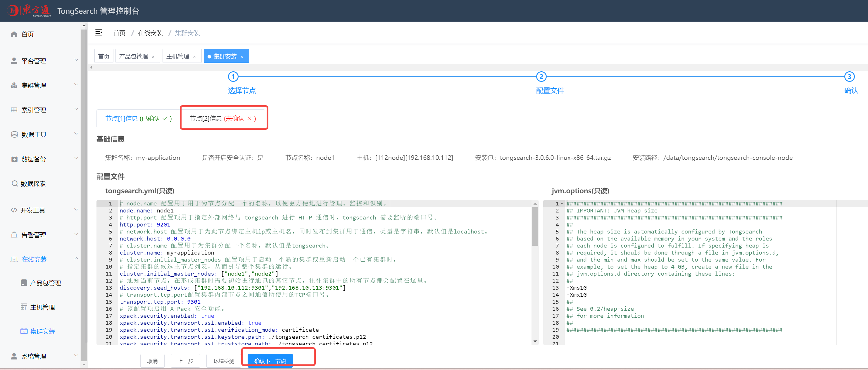Click the 数据探索 magnifier icon
Screen dimensions: 868x370
[15, 183]
